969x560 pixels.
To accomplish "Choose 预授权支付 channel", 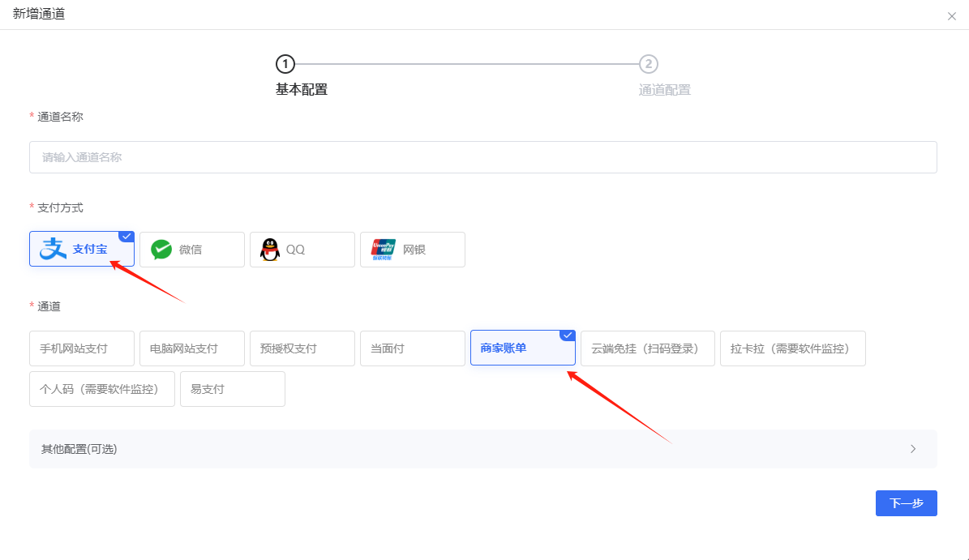I will [302, 348].
